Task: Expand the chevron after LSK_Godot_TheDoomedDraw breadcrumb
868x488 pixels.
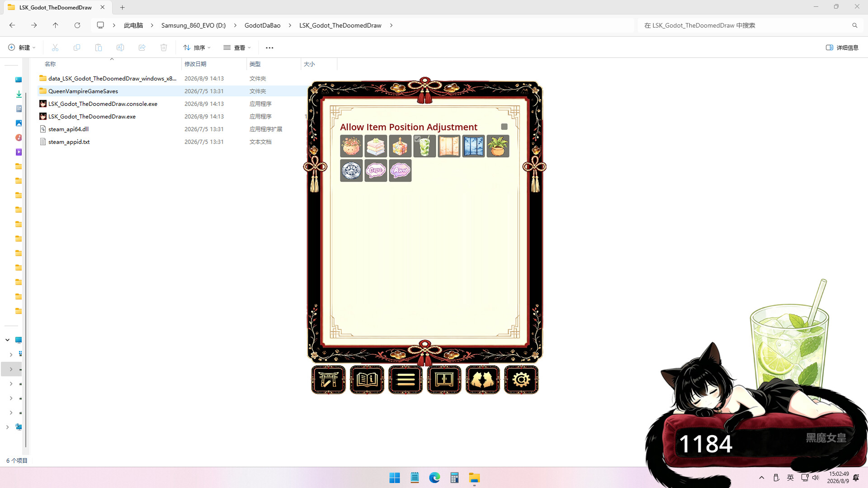Action: (x=391, y=25)
